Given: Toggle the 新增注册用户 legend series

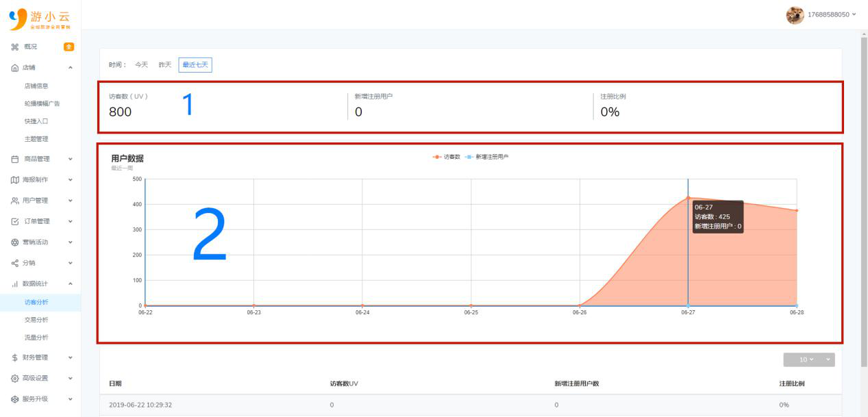Looking at the screenshot, I should [487, 157].
